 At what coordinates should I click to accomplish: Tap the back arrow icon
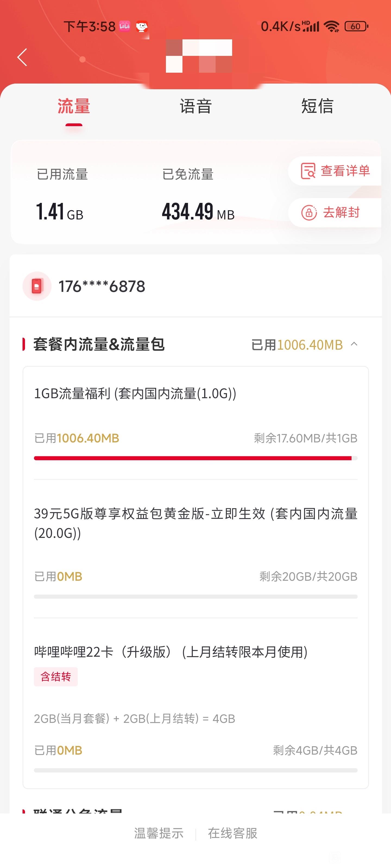click(x=22, y=57)
